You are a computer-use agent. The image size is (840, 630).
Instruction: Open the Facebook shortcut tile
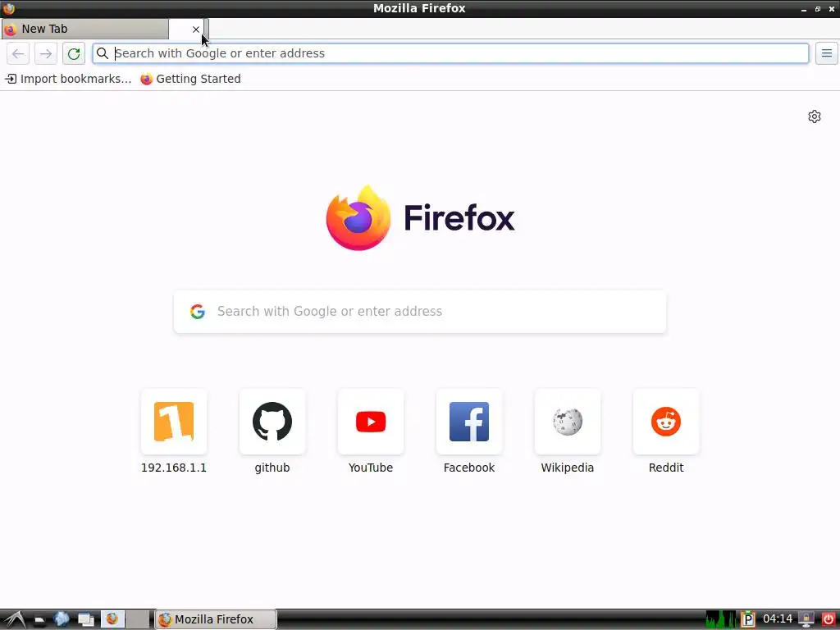pos(469,422)
